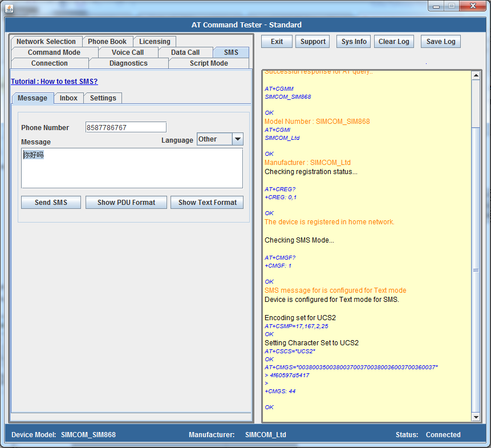Click the 'Checking SMS Mode...' line
The width and height of the screenshot is (491, 448).
pyautogui.click(x=299, y=240)
